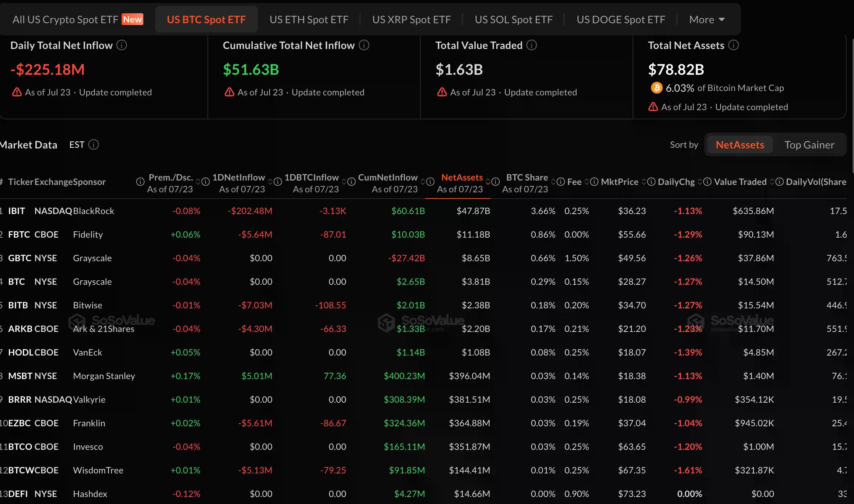Toggle sort arrows on DailyChg column
The height and width of the screenshot is (504, 854).
700,182
